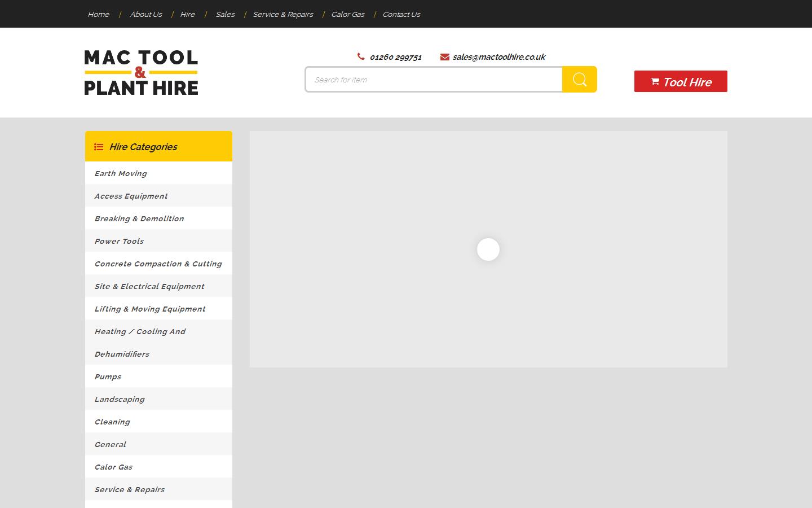Image resolution: width=812 pixels, height=508 pixels.
Task: Select the Power Tools category
Action: (118, 241)
